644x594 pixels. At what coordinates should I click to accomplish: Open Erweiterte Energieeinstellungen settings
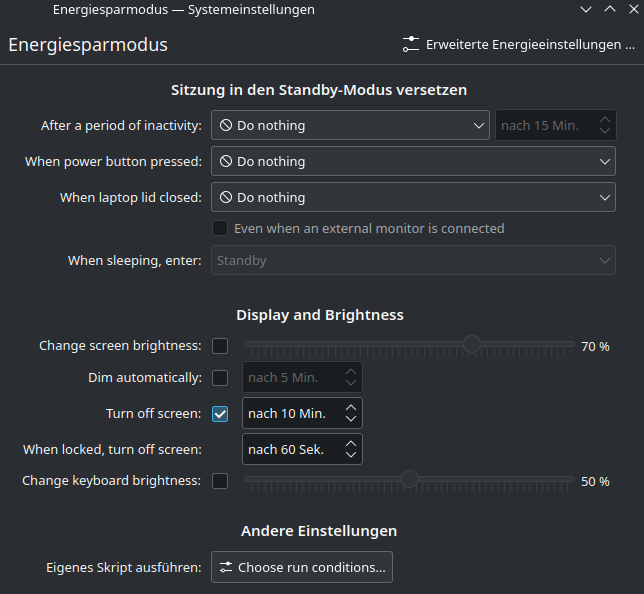pyautogui.click(x=519, y=45)
